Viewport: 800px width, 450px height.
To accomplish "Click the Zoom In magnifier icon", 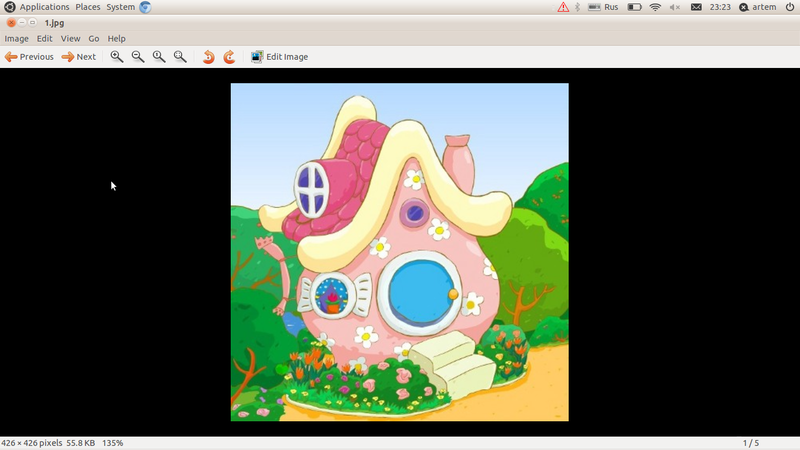I will (117, 57).
